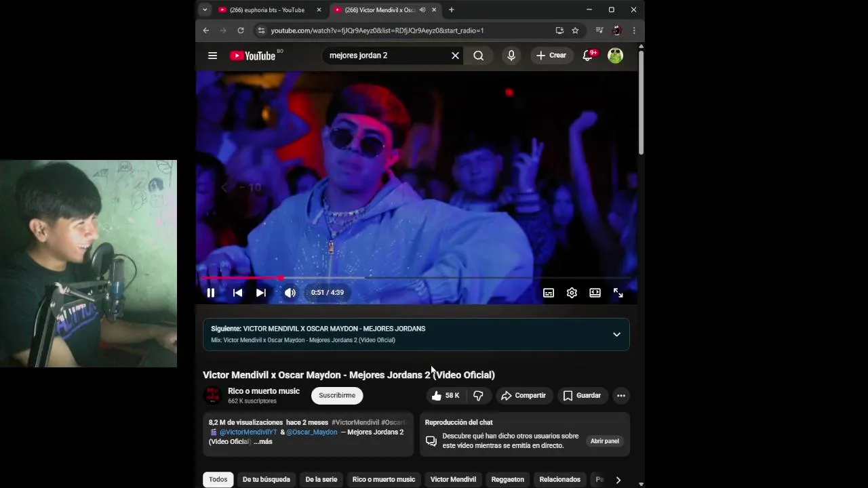Open the Chrome three-dot menu
This screenshot has height=488, width=868.
click(634, 30)
